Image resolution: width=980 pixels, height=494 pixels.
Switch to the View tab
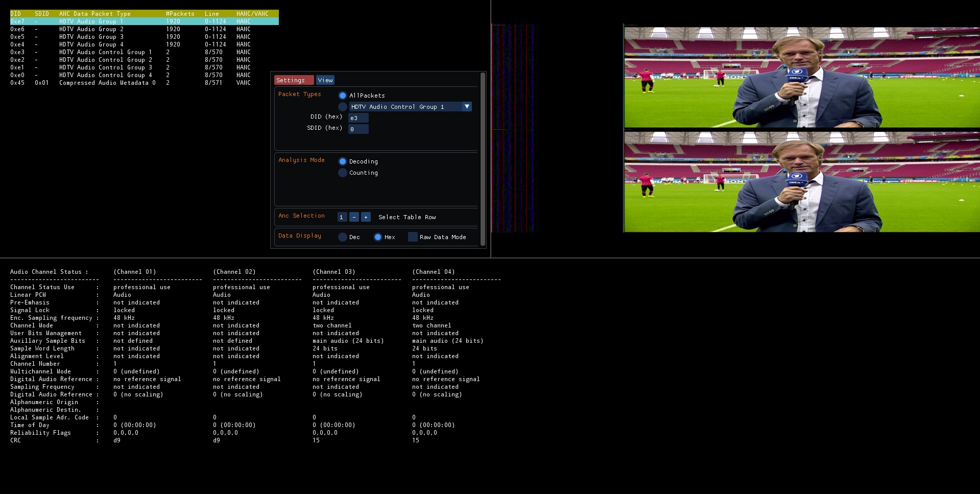[x=325, y=80]
